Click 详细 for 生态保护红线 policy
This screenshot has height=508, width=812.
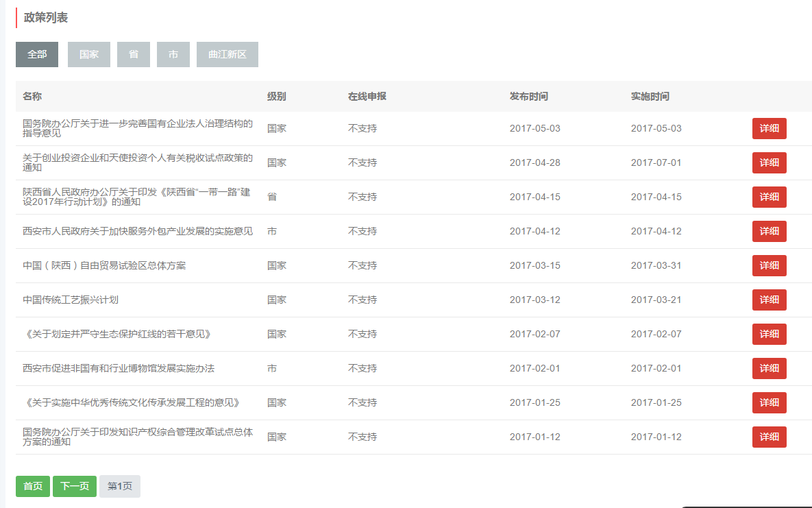pyautogui.click(x=769, y=334)
